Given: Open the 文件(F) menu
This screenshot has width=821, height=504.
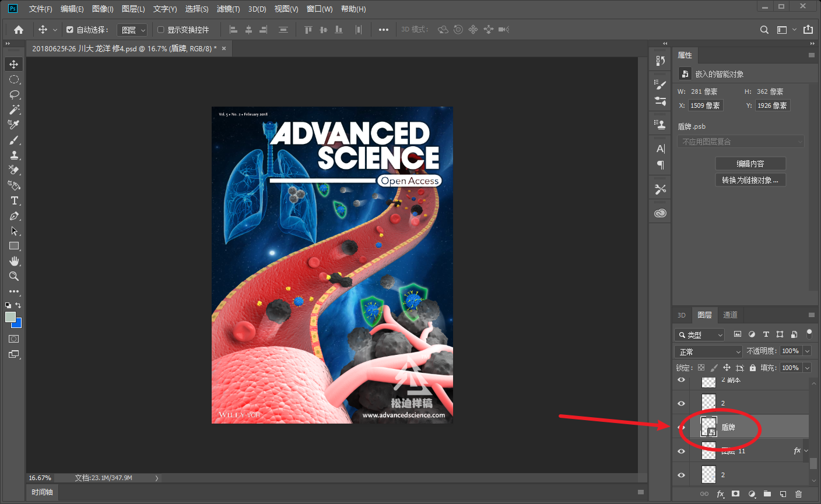Looking at the screenshot, I should click(x=40, y=9).
